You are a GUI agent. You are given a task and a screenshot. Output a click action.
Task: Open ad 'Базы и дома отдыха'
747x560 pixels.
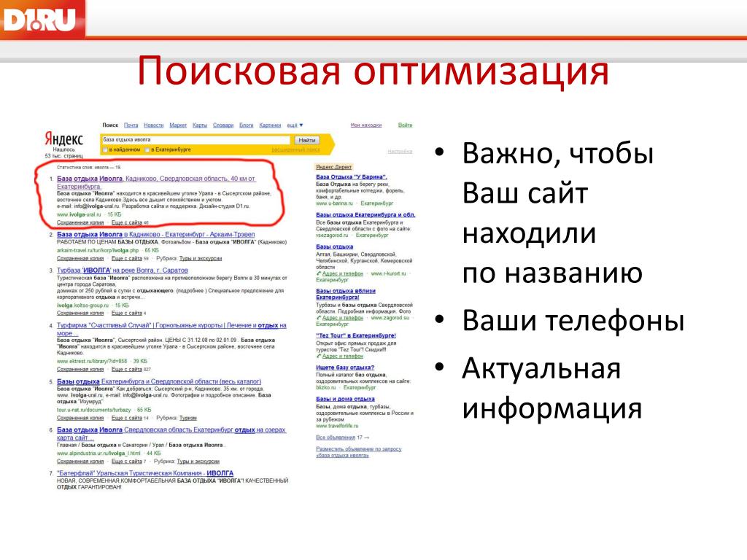coord(345,399)
